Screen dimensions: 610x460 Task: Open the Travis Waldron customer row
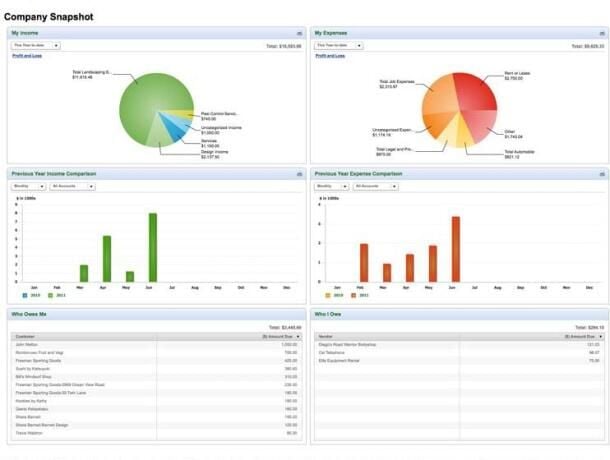(x=156, y=433)
